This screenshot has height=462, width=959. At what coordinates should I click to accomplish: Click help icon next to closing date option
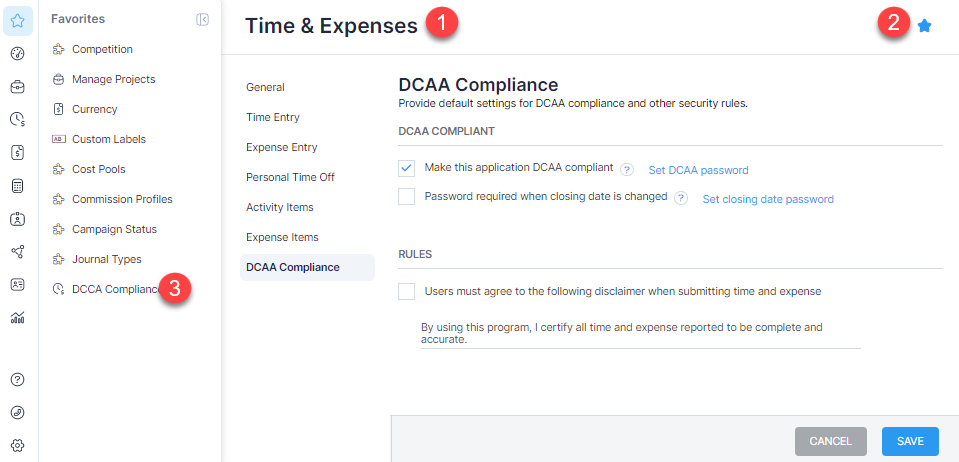tap(681, 198)
